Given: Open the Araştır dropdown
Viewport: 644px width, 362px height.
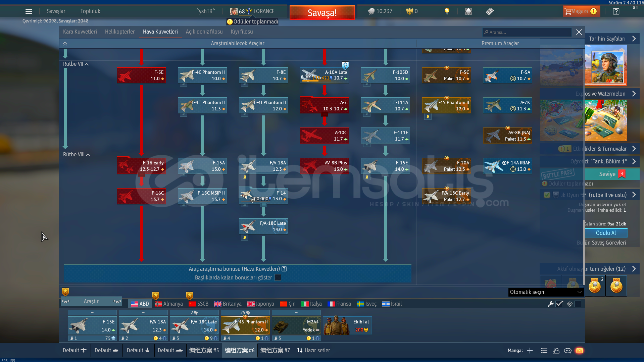Looking at the screenshot, I should point(91,302).
